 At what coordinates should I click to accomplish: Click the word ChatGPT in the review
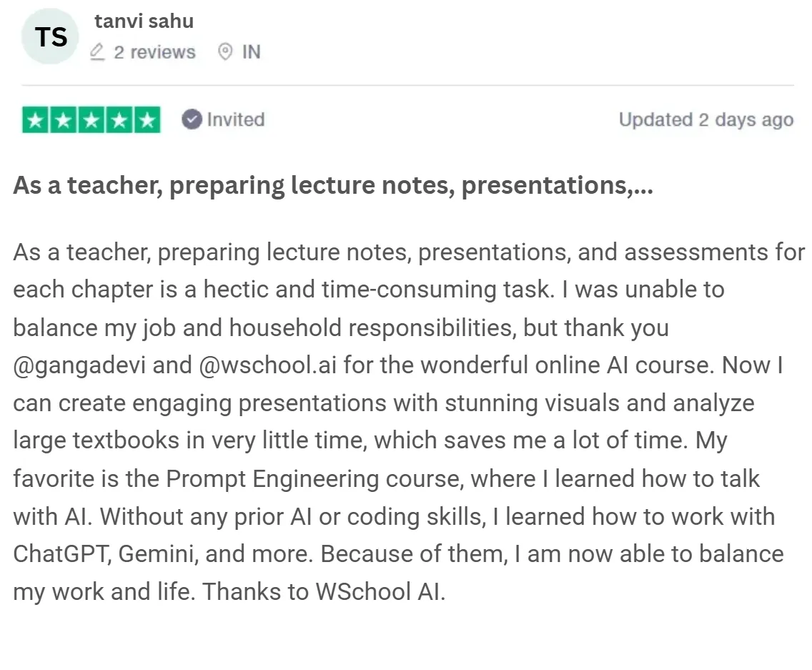[62, 554]
